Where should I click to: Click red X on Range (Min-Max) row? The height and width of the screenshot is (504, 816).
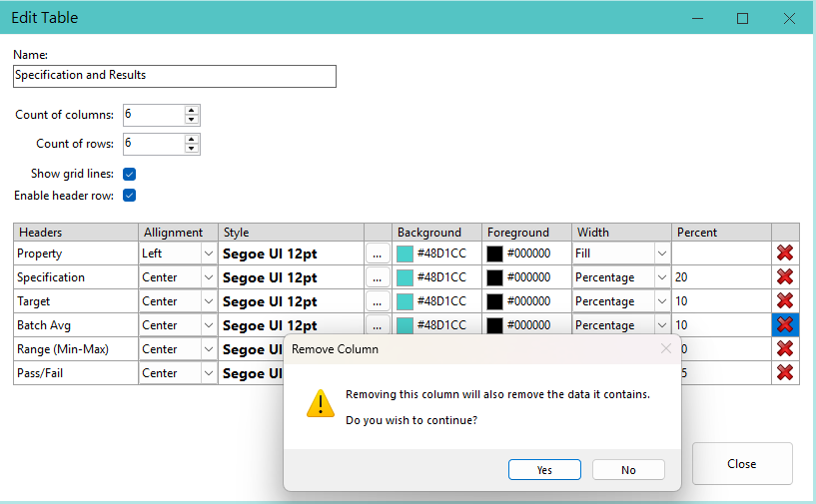pos(785,349)
